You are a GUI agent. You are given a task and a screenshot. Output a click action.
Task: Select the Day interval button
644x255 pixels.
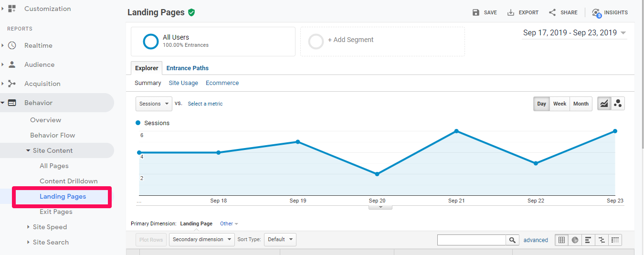[x=541, y=104]
